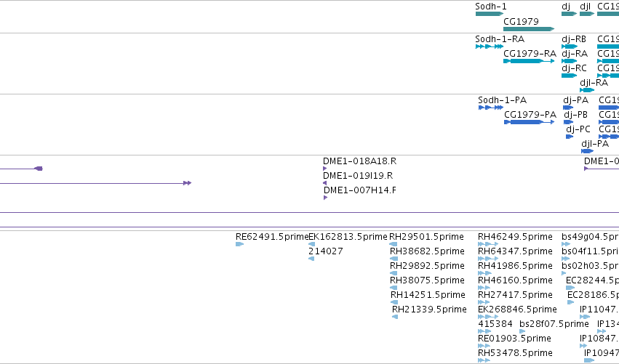
Task: Click the purple line with the left-pointing block arrowhead
Action: [21, 169]
